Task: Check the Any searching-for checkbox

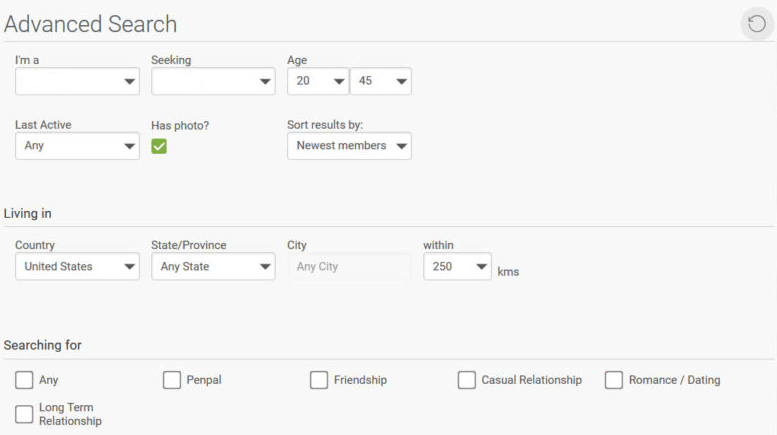Action: [24, 380]
